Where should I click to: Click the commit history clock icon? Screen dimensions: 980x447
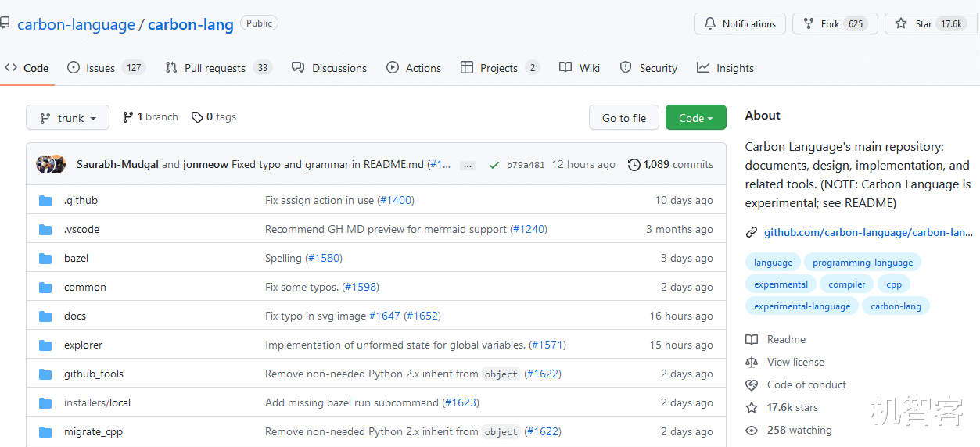(634, 165)
